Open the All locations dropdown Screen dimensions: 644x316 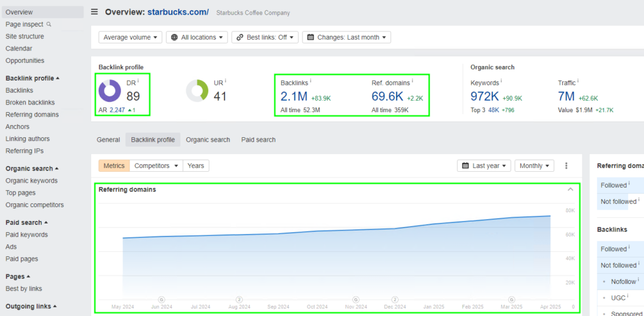coord(196,37)
